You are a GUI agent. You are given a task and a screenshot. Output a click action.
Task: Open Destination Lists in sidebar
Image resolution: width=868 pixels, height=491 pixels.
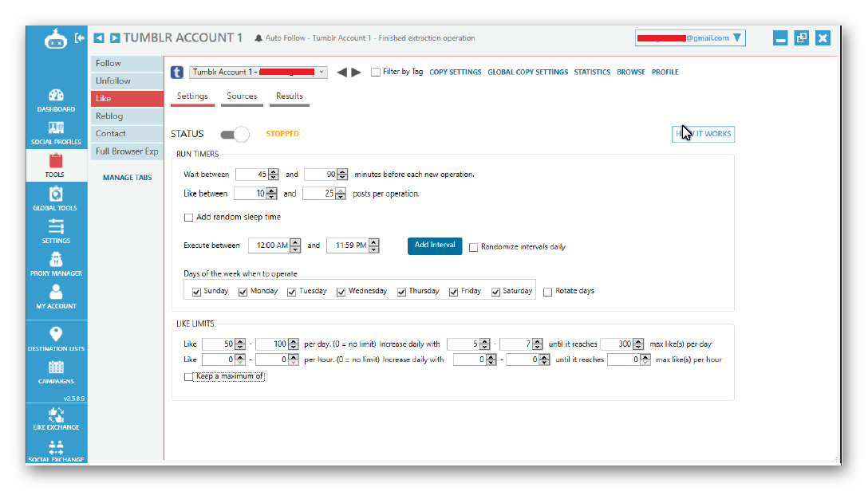(x=56, y=339)
